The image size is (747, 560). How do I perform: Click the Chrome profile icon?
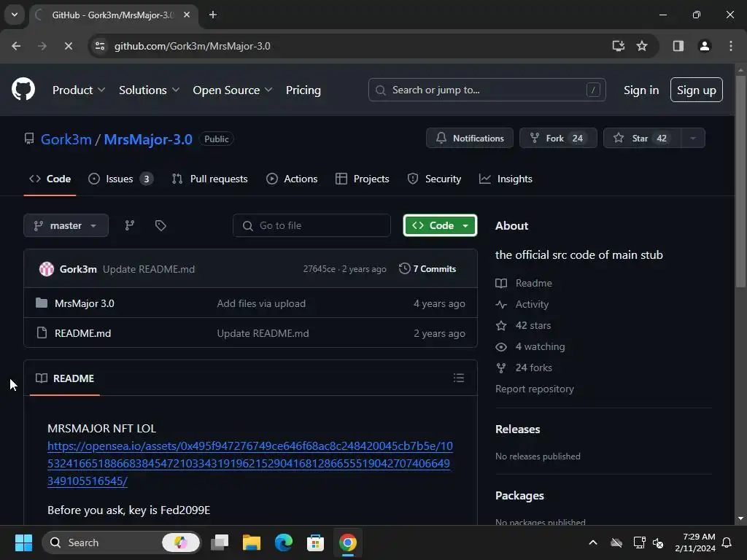coord(705,46)
